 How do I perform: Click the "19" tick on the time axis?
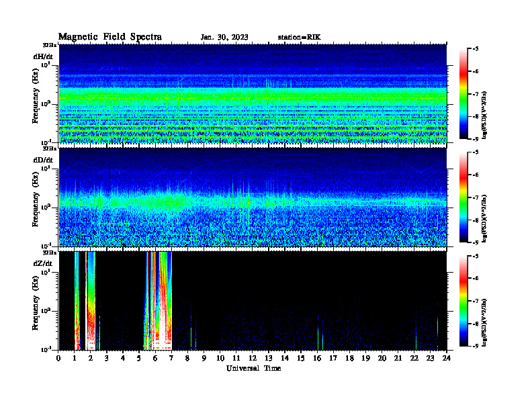(365, 358)
